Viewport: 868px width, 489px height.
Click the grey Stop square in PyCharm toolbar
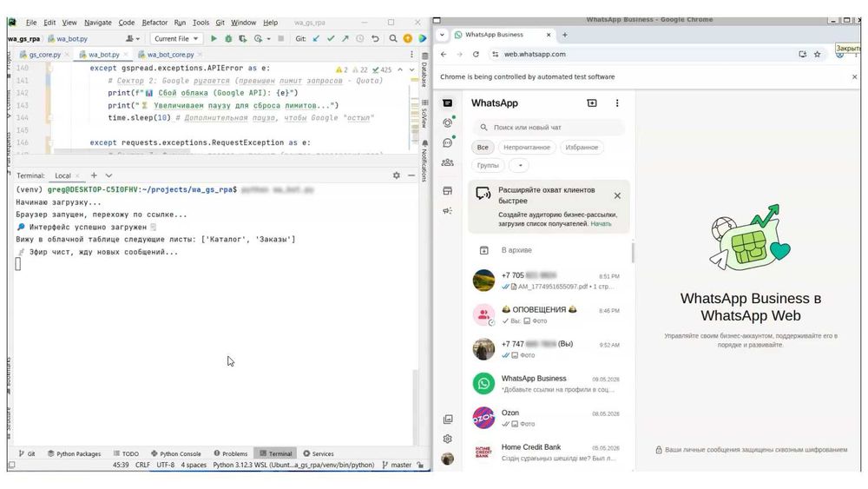click(x=280, y=39)
